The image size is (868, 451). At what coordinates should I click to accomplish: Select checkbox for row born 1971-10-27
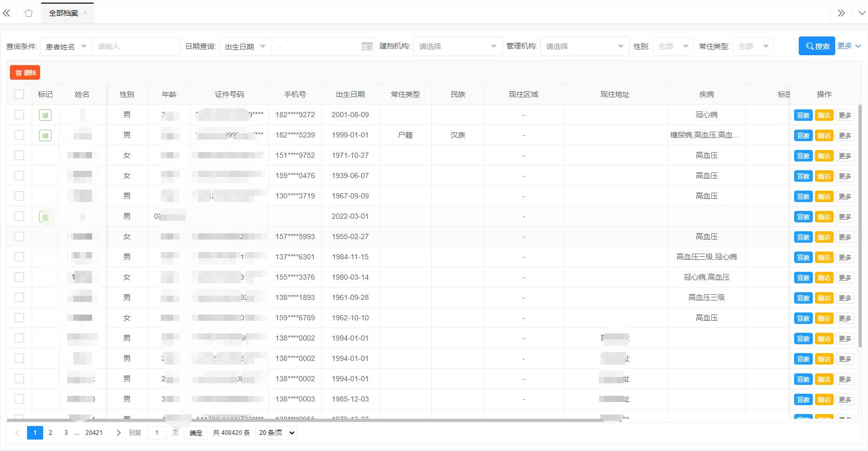tap(19, 155)
